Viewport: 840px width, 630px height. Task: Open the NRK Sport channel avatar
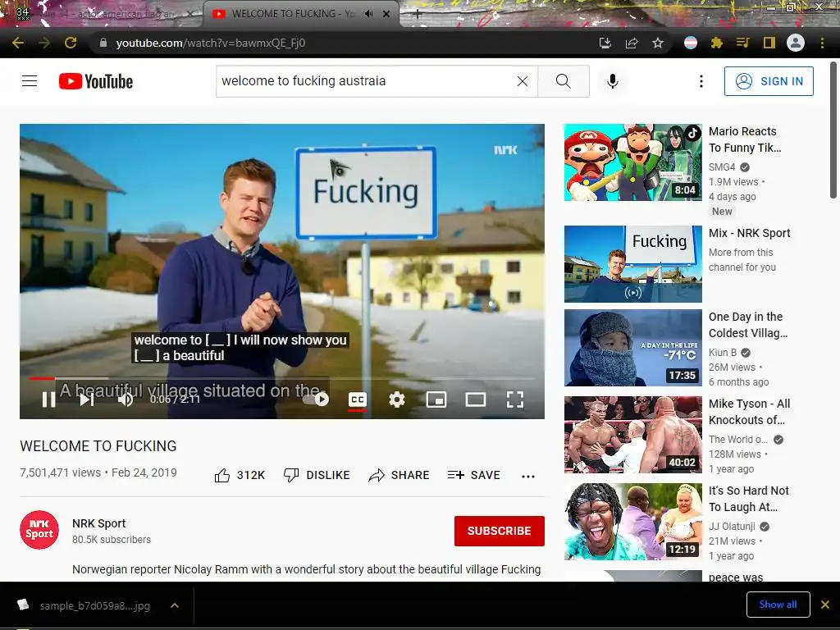39,530
